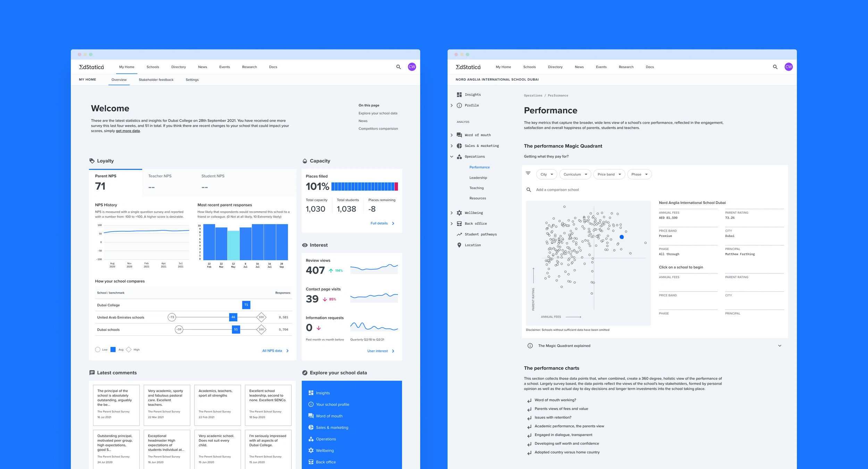The width and height of the screenshot is (868, 469).
Task: Open Phase filter dropdown
Action: coord(640,174)
